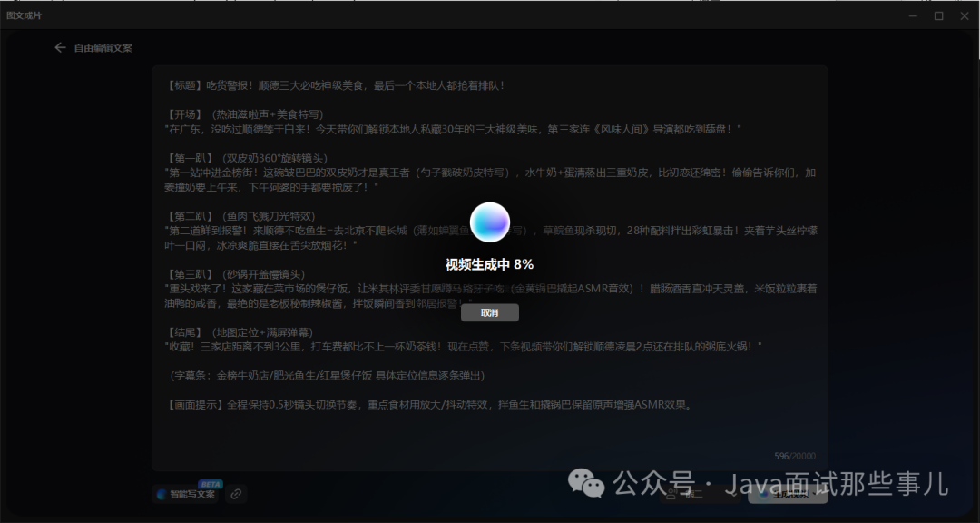This screenshot has height=523, width=980.
Task: Click the 【第一趴】 (双皮奶360°旋转镜头) line
Action: 246,158
